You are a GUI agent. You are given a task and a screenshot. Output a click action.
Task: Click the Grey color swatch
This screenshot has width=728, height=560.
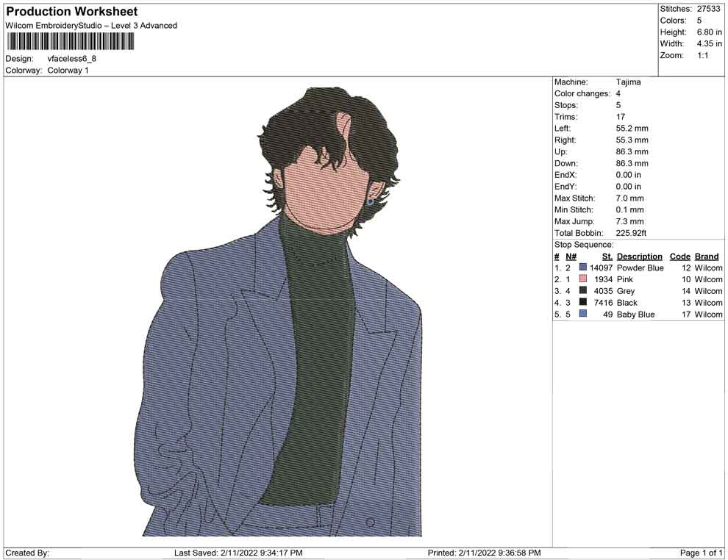582,290
